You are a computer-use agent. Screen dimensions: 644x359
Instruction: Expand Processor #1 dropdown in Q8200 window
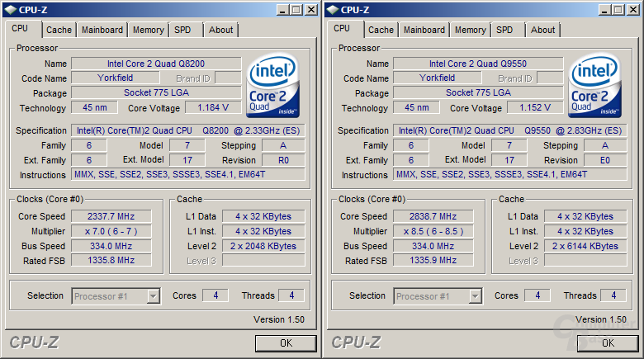[154, 296]
